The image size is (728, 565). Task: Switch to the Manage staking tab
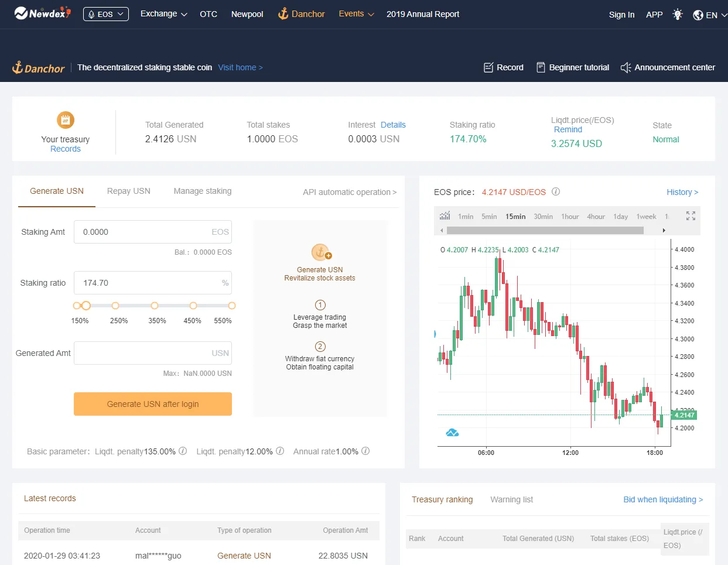point(203,191)
